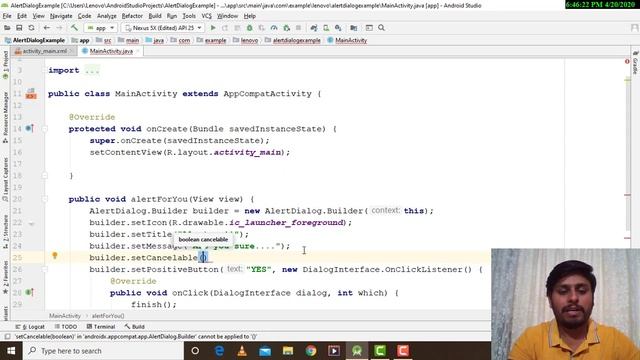Viewport: 640px width, 360px height.
Task: Open the File menu
Action: (7, 16)
